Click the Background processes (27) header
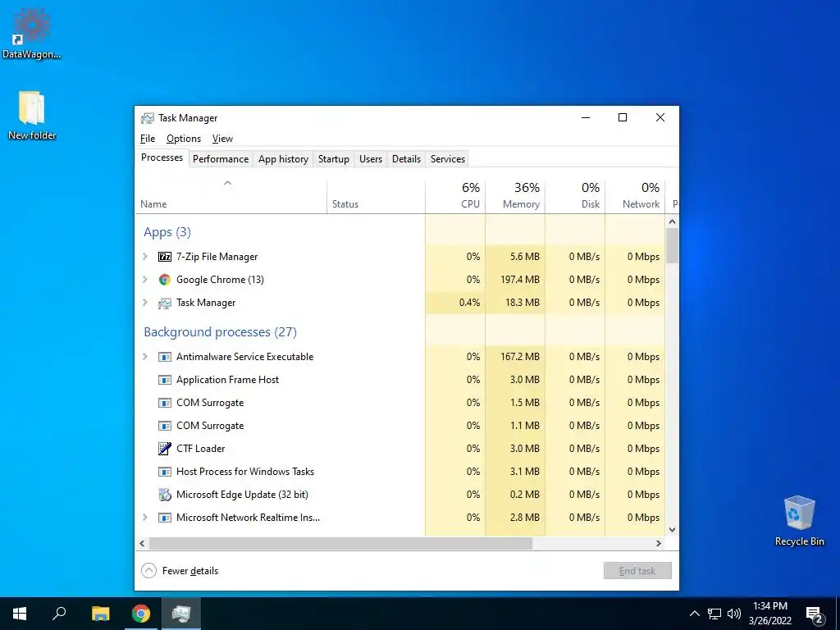 220,332
